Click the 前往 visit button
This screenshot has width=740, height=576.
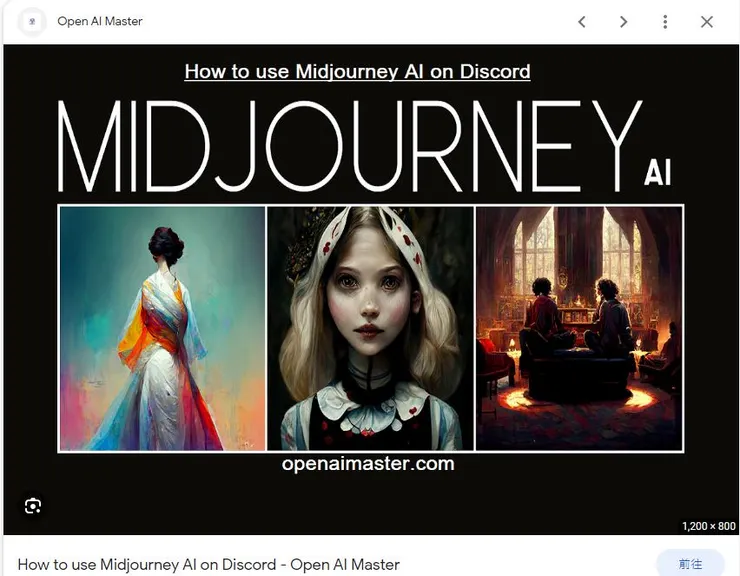pos(690,564)
